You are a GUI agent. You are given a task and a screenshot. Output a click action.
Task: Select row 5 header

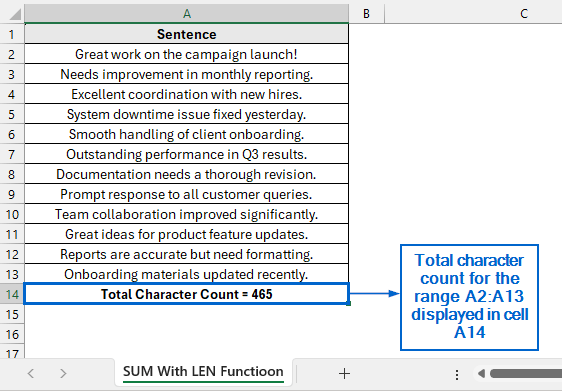tap(12, 115)
